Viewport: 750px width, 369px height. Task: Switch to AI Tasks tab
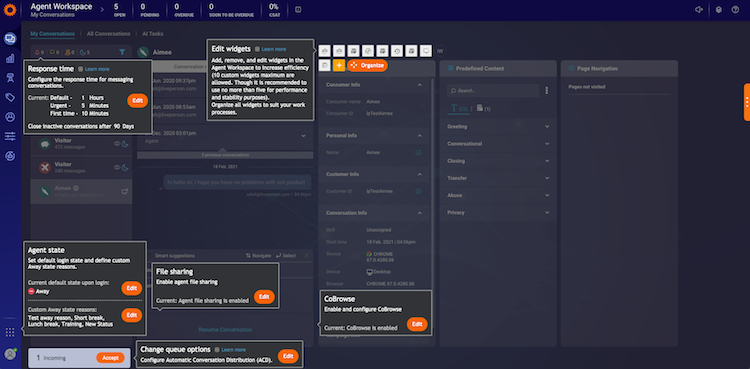click(153, 34)
